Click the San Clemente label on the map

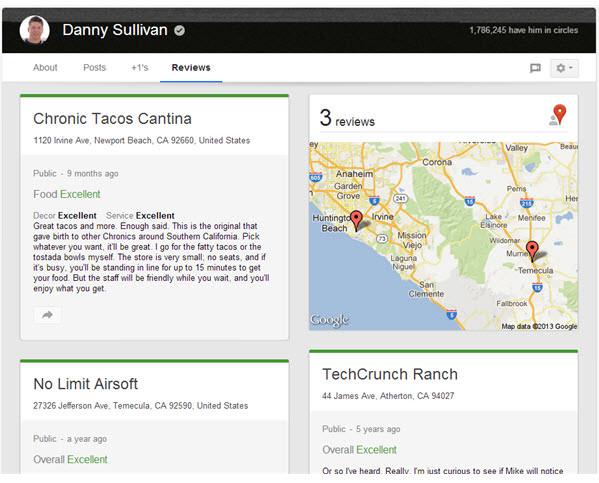(426, 289)
